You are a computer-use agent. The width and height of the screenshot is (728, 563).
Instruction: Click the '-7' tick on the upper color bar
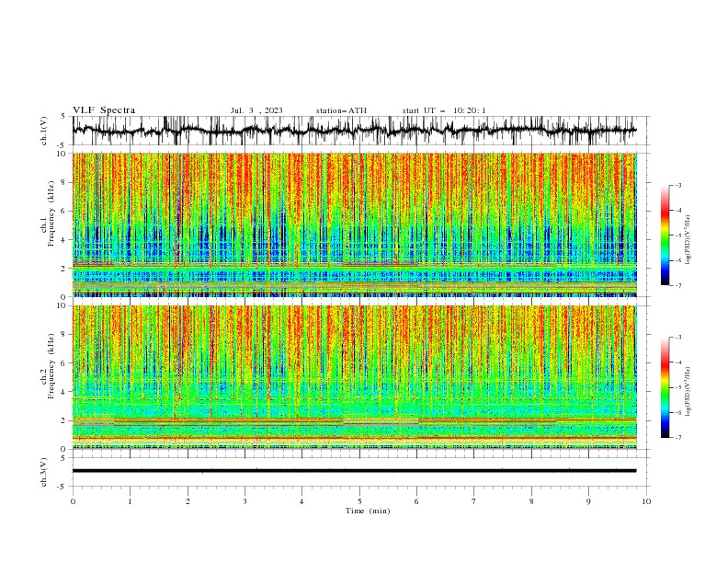[x=677, y=286]
